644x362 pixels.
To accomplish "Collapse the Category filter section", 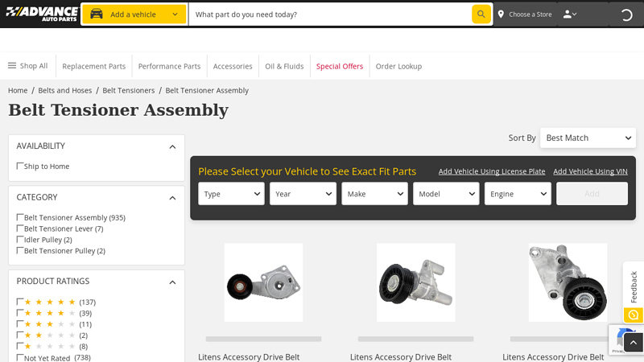I will (172, 198).
